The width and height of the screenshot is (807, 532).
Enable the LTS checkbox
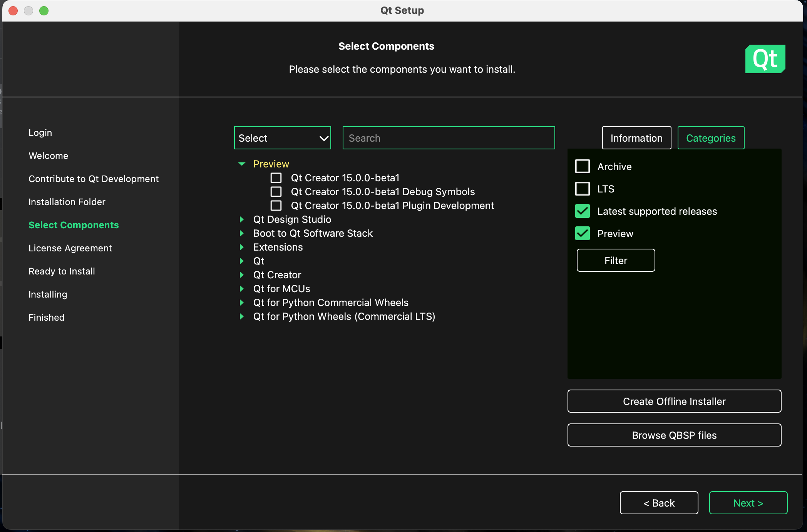point(583,189)
